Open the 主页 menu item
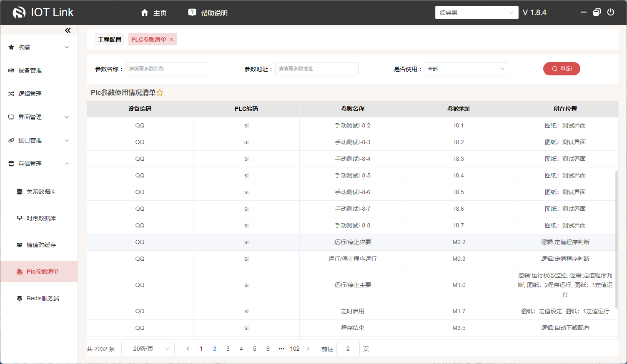 tap(154, 13)
